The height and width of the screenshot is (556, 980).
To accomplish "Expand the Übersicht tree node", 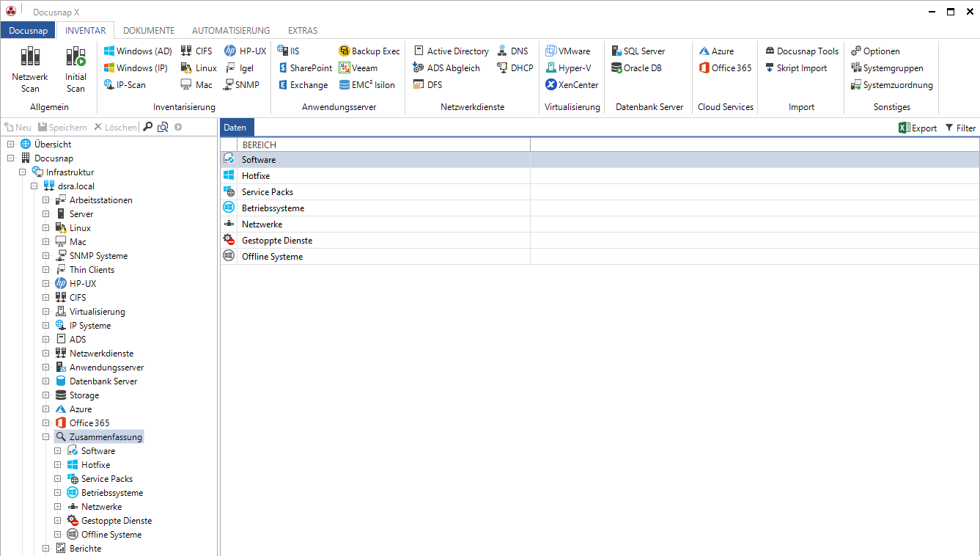I will (11, 145).
